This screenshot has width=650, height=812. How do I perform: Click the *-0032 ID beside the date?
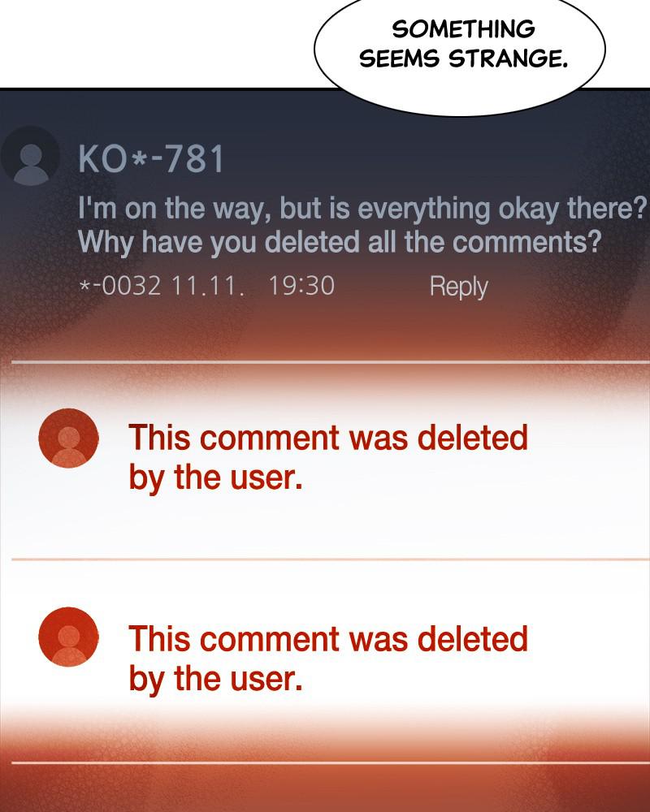pyautogui.click(x=119, y=286)
